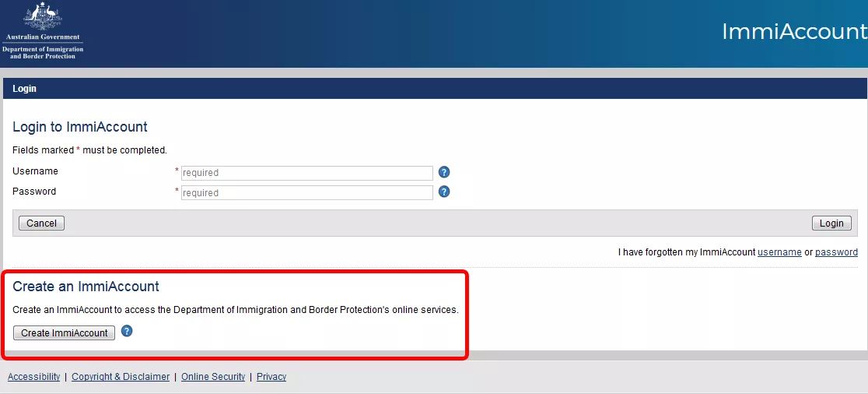Click the Cancel button
The width and height of the screenshot is (868, 394).
41,223
